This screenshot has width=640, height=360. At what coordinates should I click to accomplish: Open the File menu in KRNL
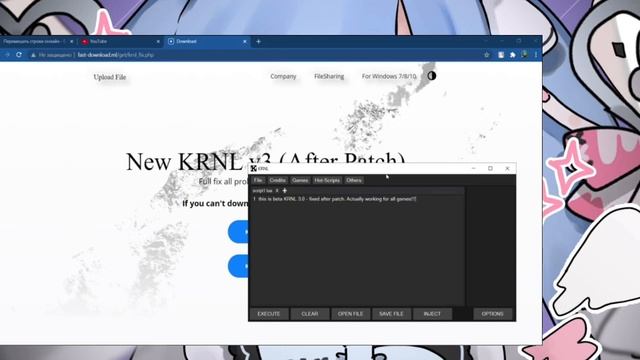pyautogui.click(x=258, y=180)
